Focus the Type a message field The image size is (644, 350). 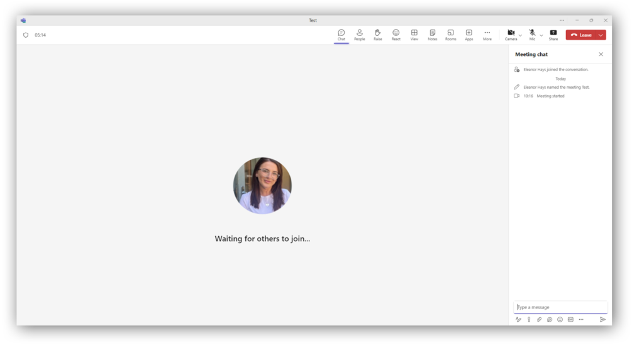coord(560,307)
